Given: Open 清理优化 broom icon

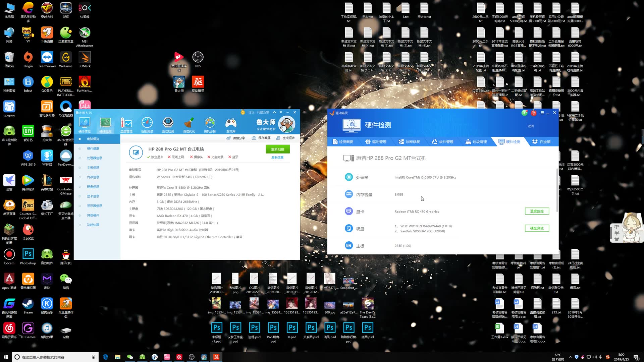Looking at the screenshot, I should pyautogui.click(x=189, y=125).
